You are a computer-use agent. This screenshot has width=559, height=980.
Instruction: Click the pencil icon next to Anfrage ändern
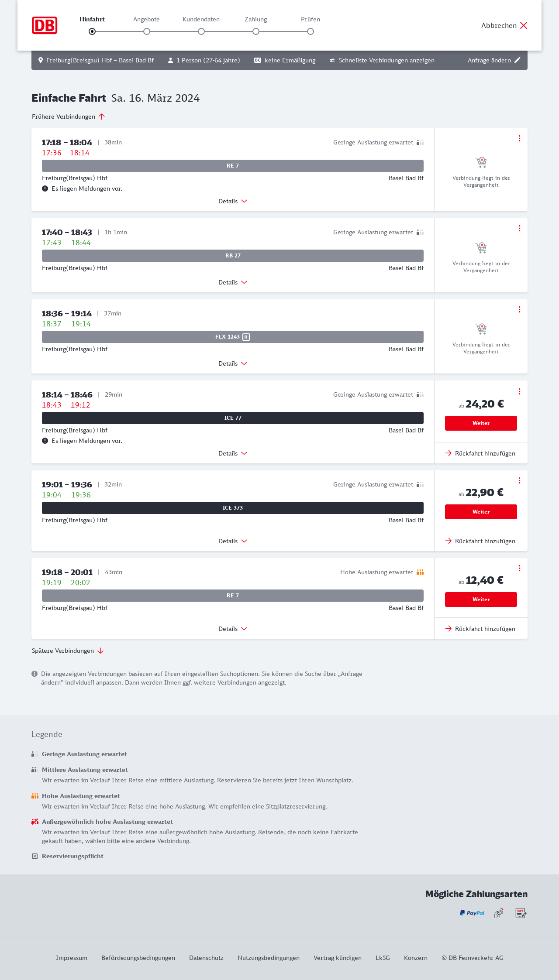click(x=518, y=60)
